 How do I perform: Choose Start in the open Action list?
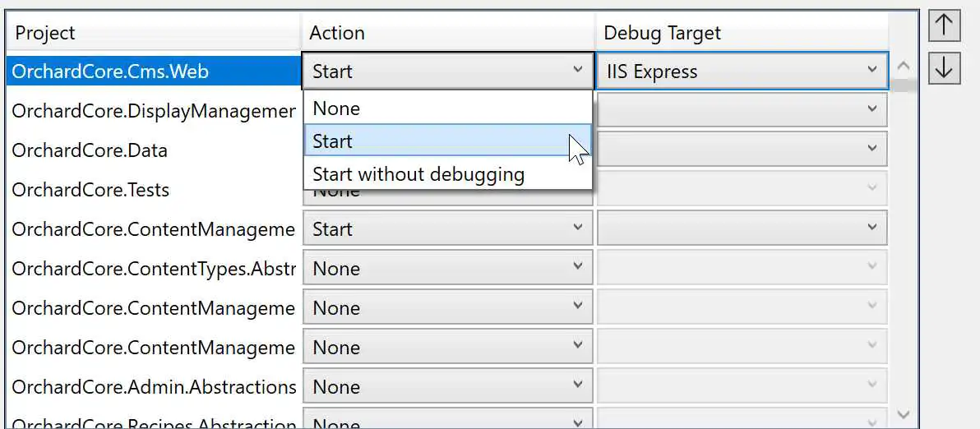(447, 141)
